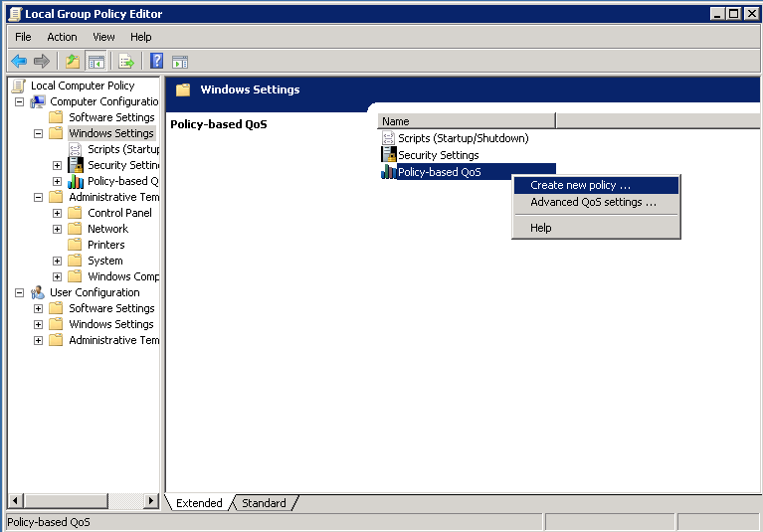Select Local Computer Policy root node
The height and width of the screenshot is (532, 763).
[83, 86]
